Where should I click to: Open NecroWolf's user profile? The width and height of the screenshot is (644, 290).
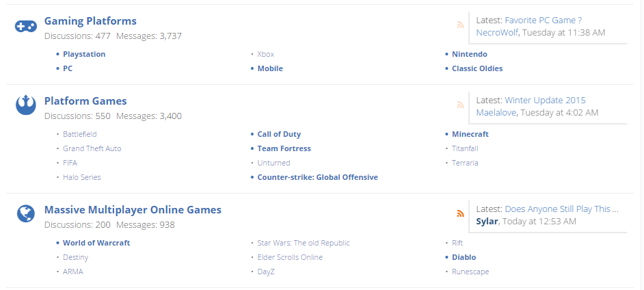(497, 32)
